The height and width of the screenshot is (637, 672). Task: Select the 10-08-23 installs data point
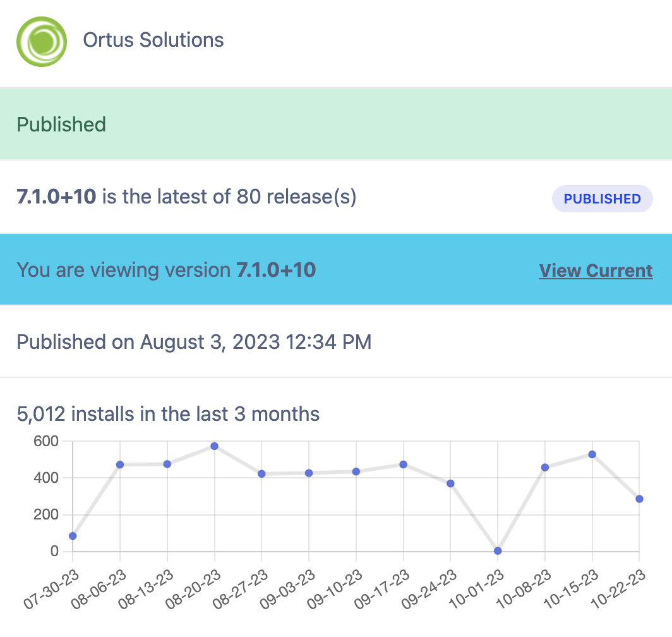pyautogui.click(x=545, y=467)
